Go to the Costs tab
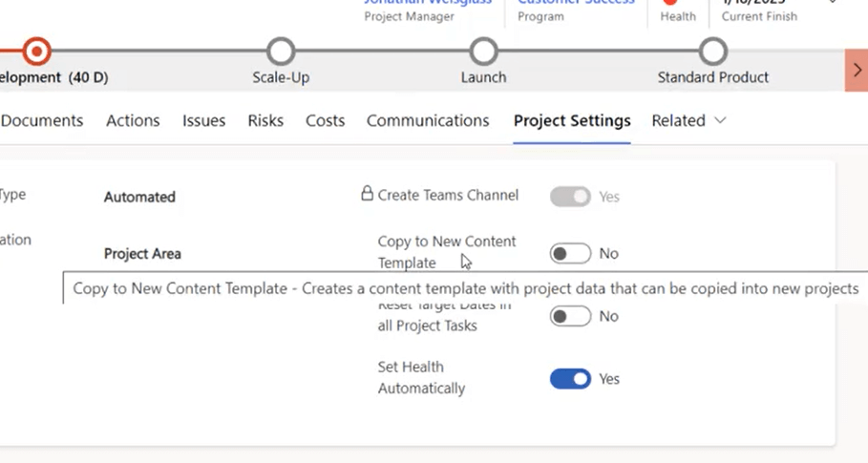868x463 pixels. pos(325,121)
